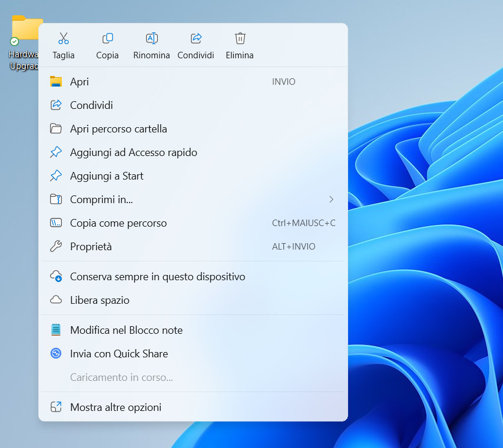
Task: Expand the Comprimi in... submenu arrow
Action: 331,200
